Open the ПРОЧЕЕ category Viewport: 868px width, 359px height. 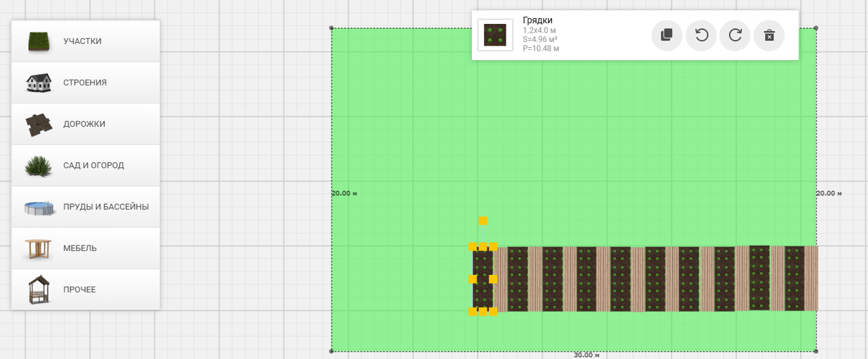tap(85, 290)
